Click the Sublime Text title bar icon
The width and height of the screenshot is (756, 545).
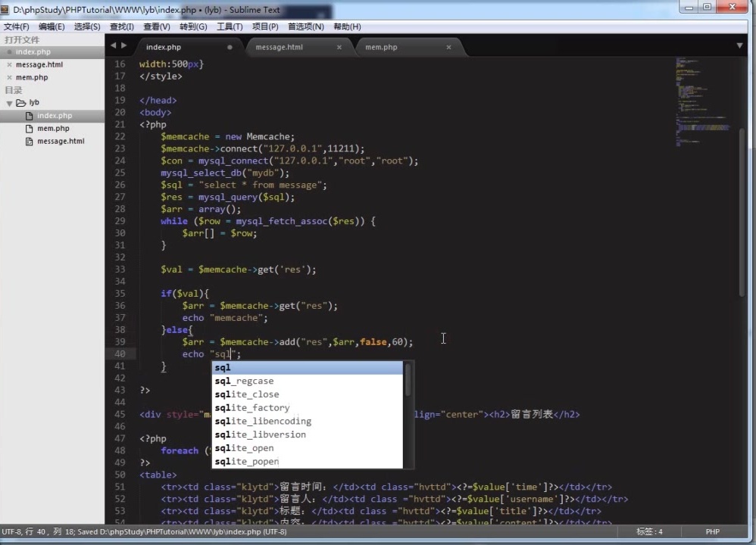[5, 9]
